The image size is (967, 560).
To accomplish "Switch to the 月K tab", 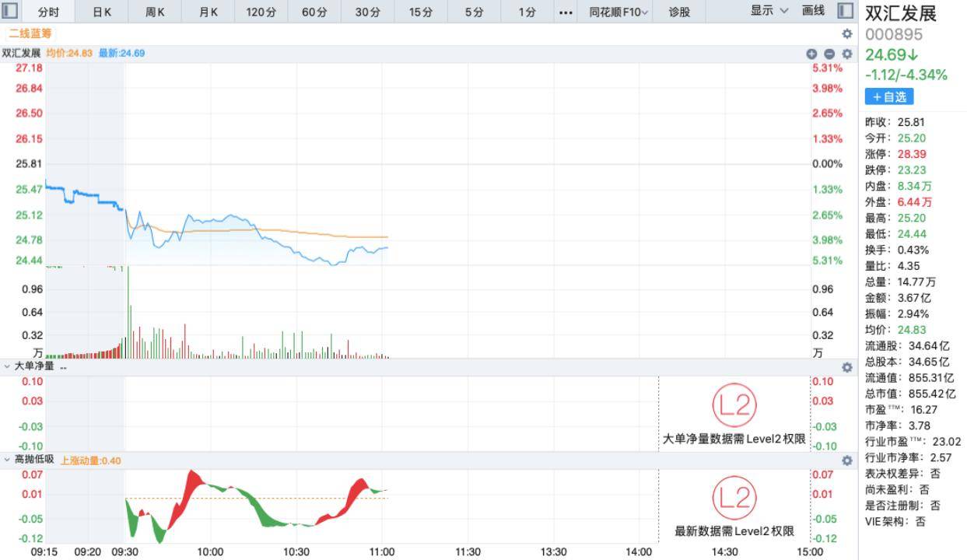I will point(208,12).
